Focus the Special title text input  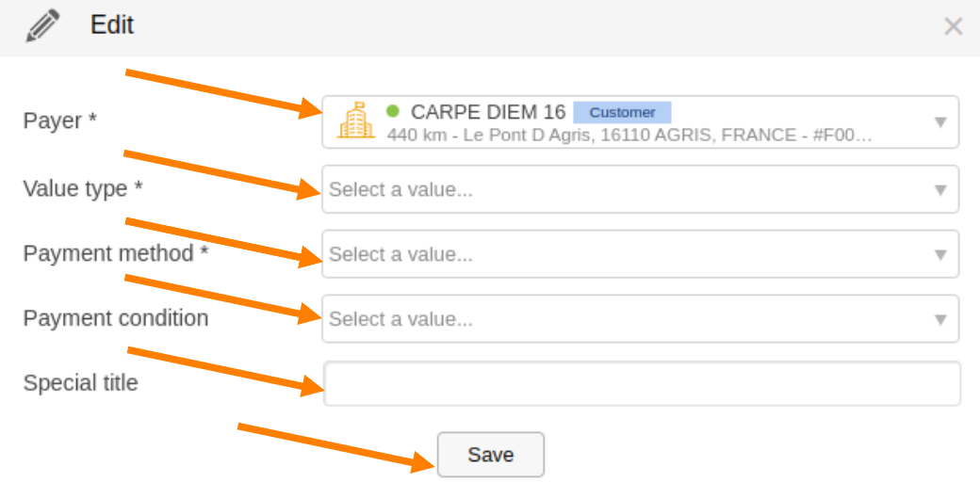(x=641, y=384)
